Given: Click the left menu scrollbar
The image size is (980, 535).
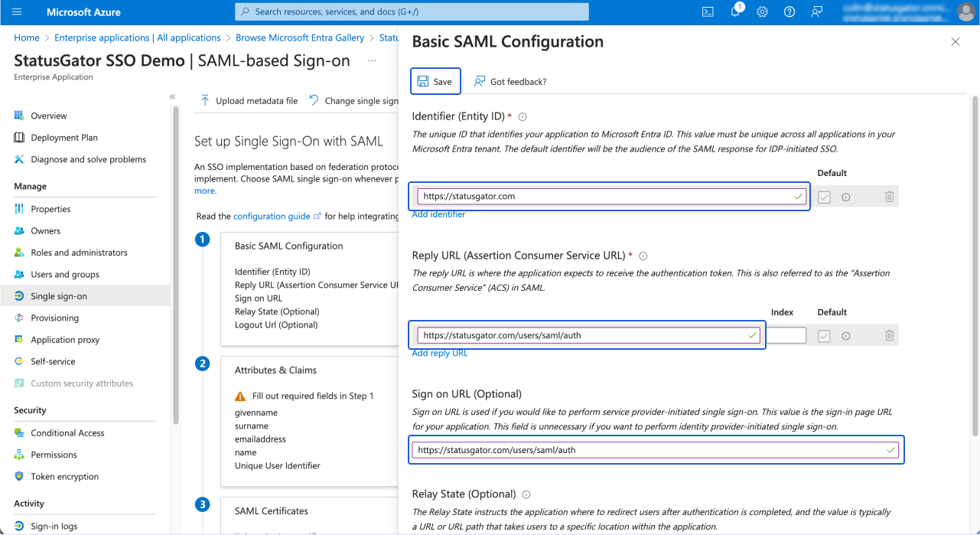Looking at the screenshot, I should click(x=175, y=264).
